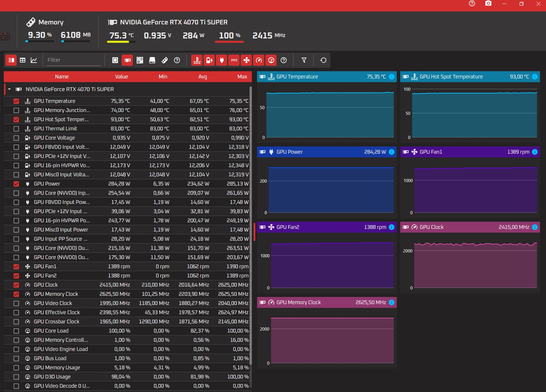The width and height of the screenshot is (546, 392).
Task: Select the GPU Hot Spot Temperature graph header
Action: [x=470, y=77]
